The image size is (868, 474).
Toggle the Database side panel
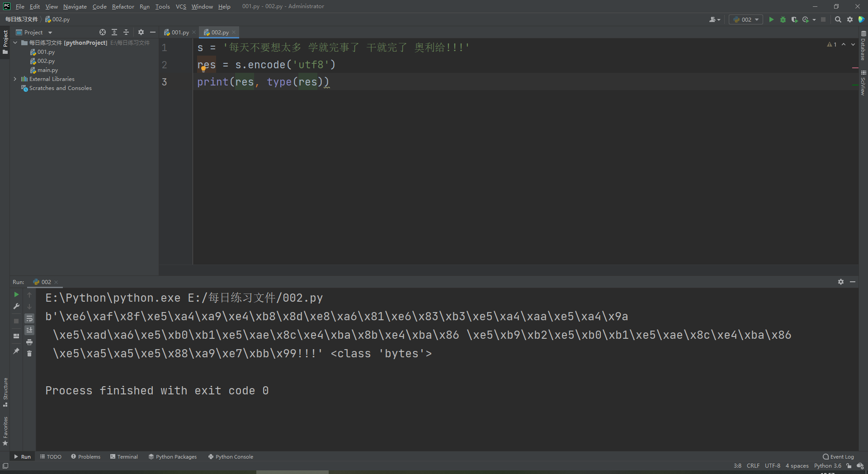pos(863,46)
